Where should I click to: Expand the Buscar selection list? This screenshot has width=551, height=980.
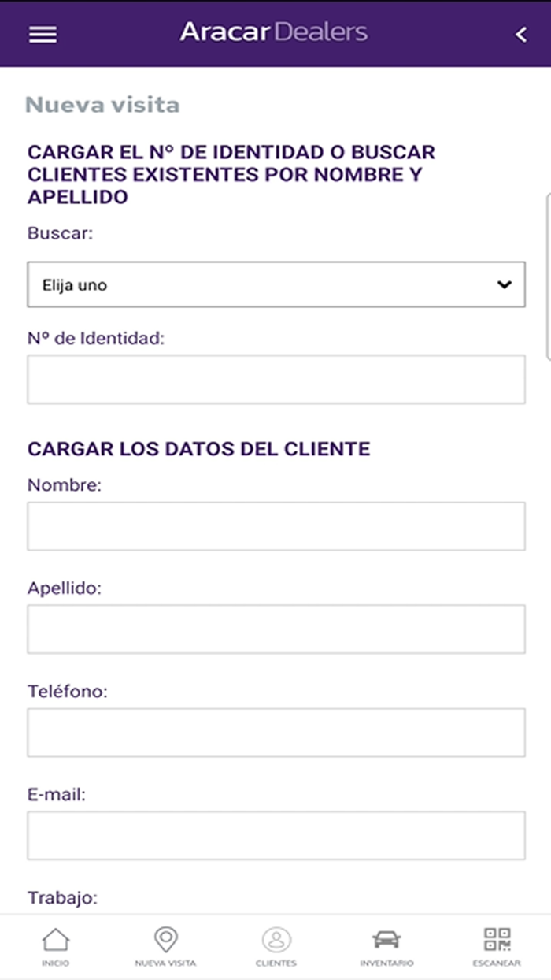[275, 284]
